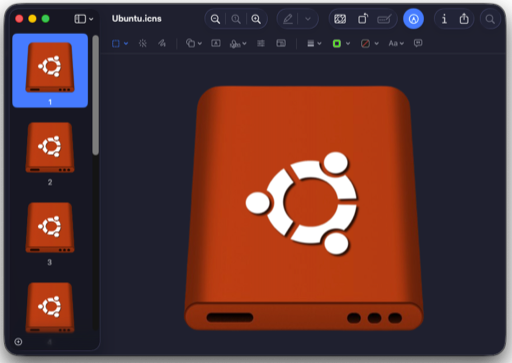The height and width of the screenshot is (363, 512).
Task: Click the sidebar view button
Action: pos(80,19)
